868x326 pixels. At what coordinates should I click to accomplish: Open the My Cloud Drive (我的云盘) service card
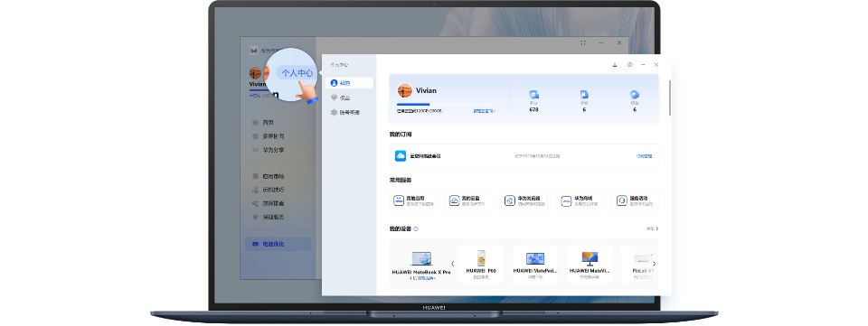click(x=468, y=200)
